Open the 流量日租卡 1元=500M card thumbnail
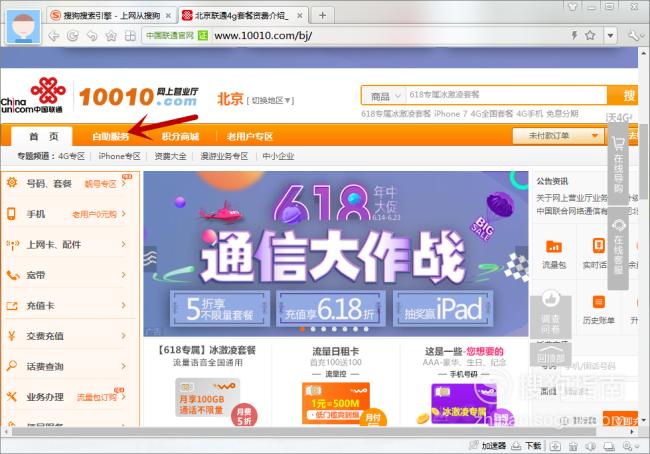Viewport: 650px width, 454px height. pos(336,403)
